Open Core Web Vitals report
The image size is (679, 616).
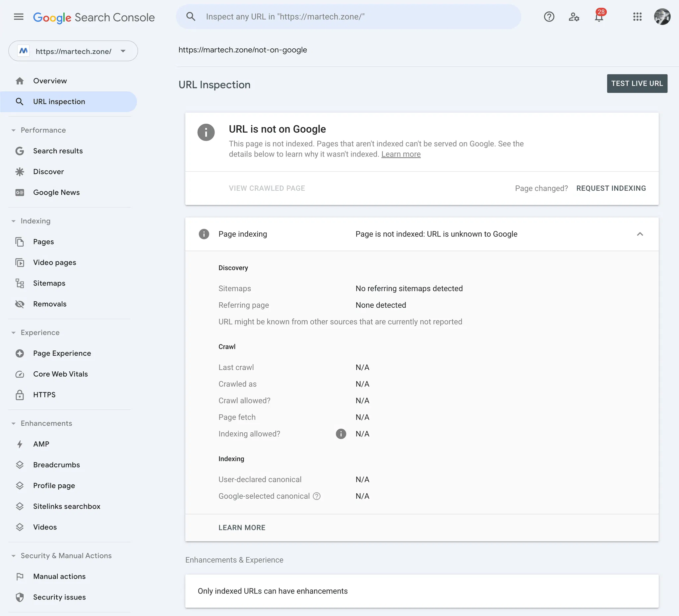point(60,374)
